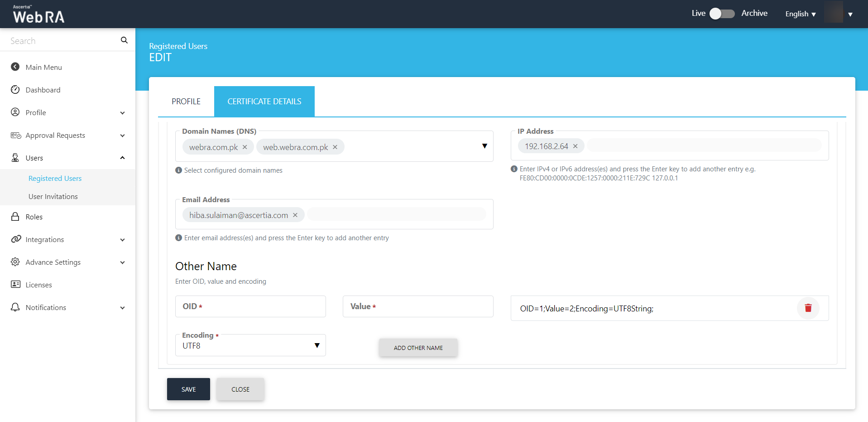Click the ADD OTHER NAME button

tap(418, 348)
